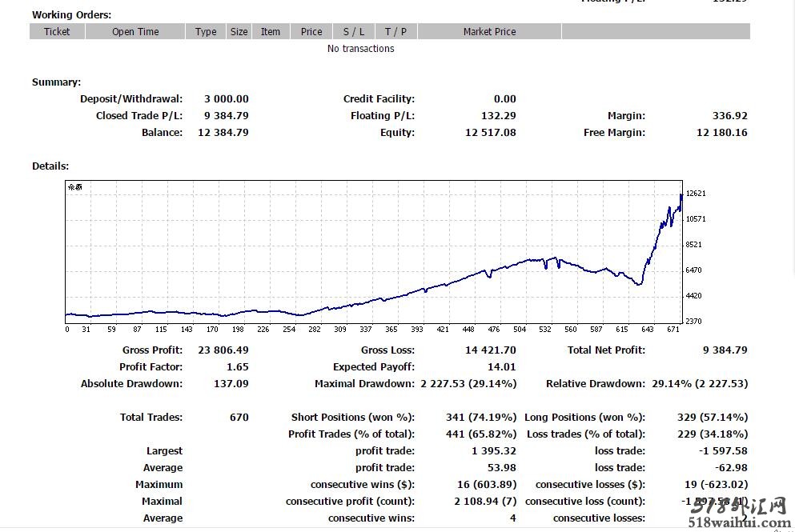Select Loss trades value 229 (34.18%)
The image size is (795, 532).
tap(713, 434)
